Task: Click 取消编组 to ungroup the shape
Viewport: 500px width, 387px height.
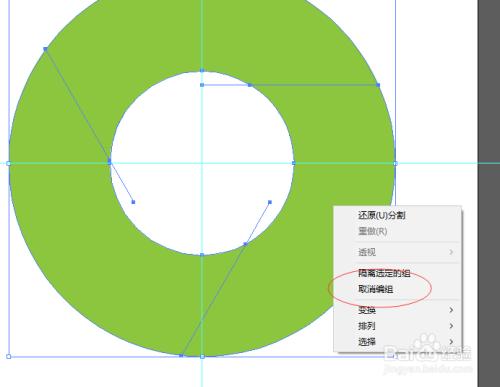Action: (x=397, y=289)
